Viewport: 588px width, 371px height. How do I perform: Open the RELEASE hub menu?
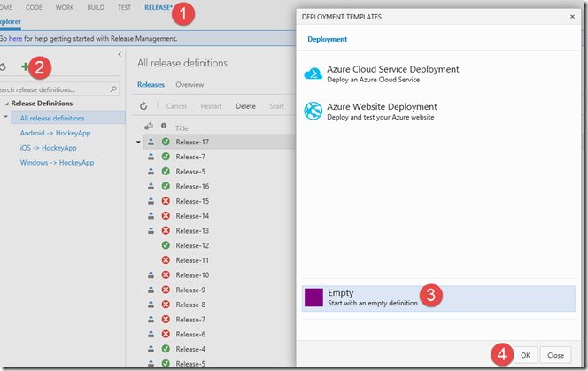tap(159, 7)
